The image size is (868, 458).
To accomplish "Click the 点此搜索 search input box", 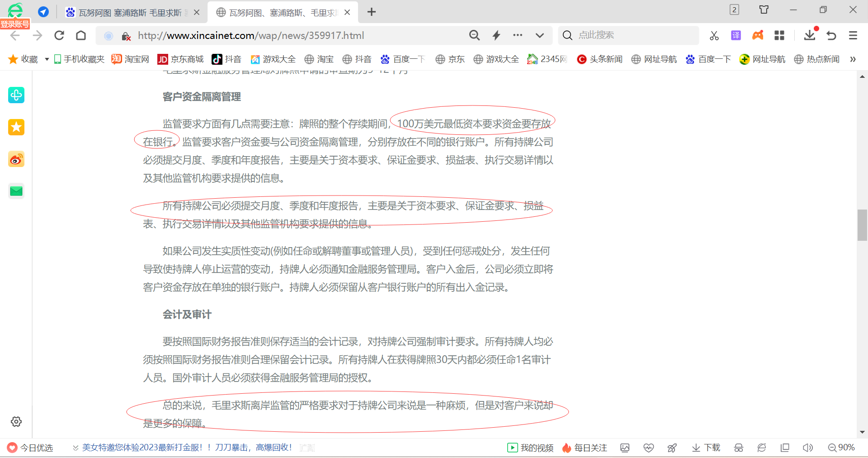I will (x=633, y=35).
